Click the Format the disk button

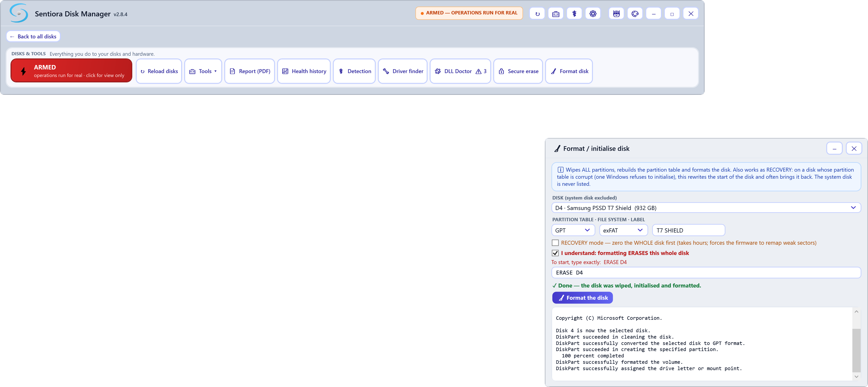(582, 298)
